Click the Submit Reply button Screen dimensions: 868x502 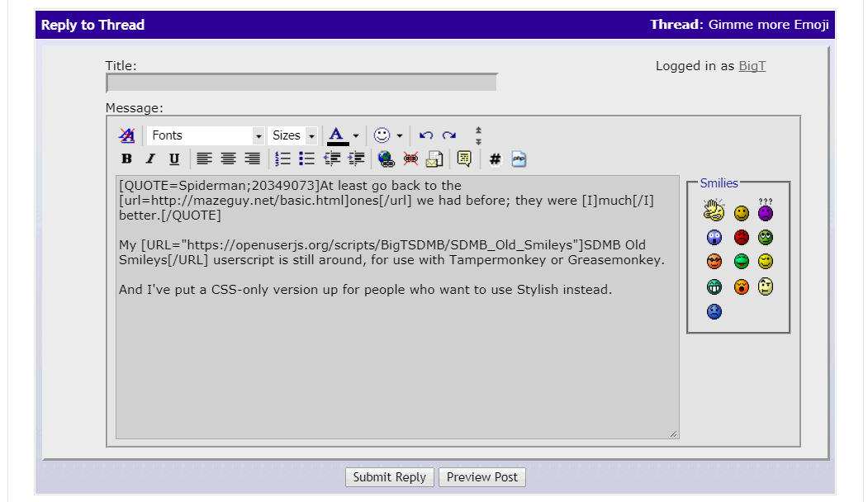tap(390, 477)
